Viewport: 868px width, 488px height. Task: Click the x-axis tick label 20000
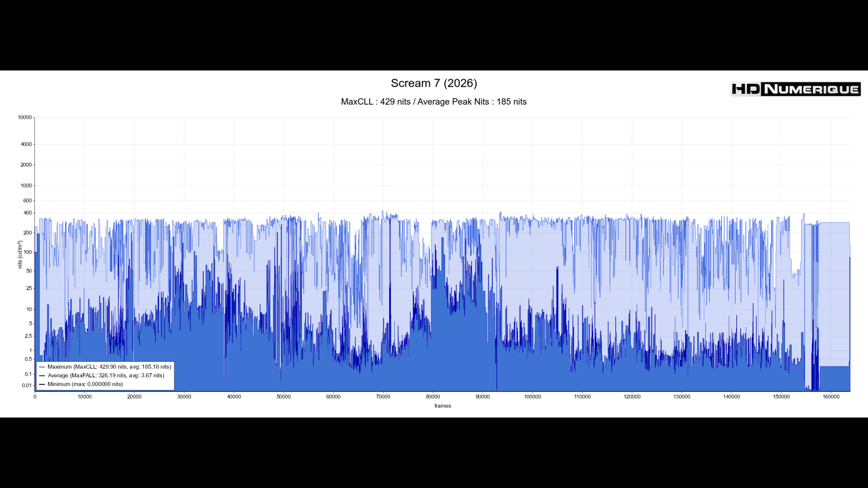(134, 397)
